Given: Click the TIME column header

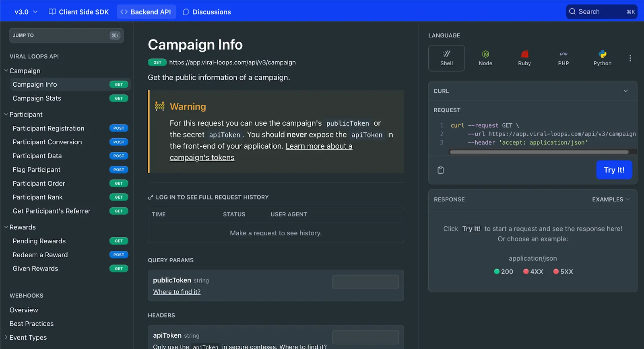Looking at the screenshot, I should pos(159,214).
